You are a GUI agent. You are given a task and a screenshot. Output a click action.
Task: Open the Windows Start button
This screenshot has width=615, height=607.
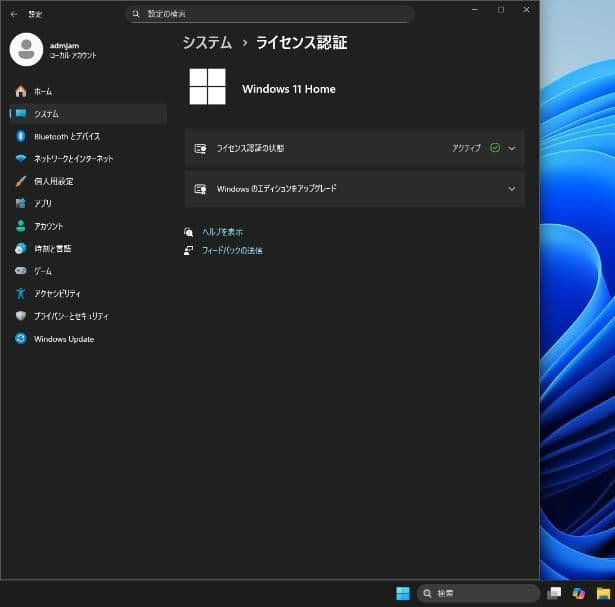click(x=403, y=593)
